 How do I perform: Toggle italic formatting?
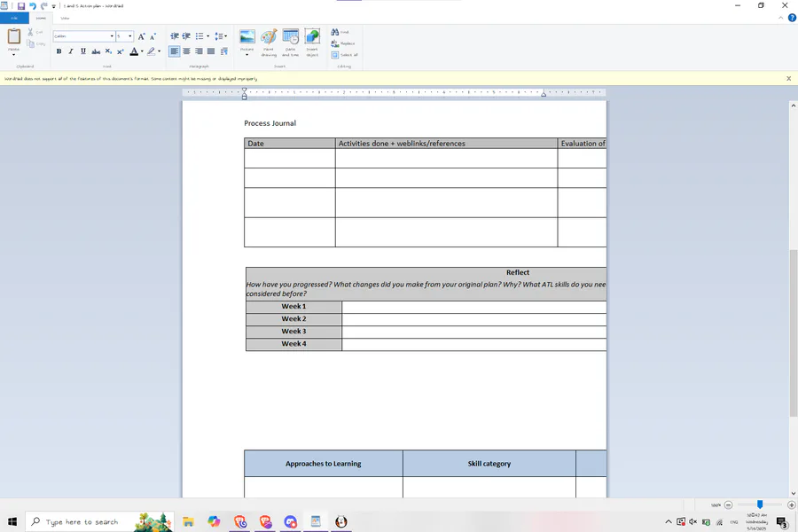point(71,51)
